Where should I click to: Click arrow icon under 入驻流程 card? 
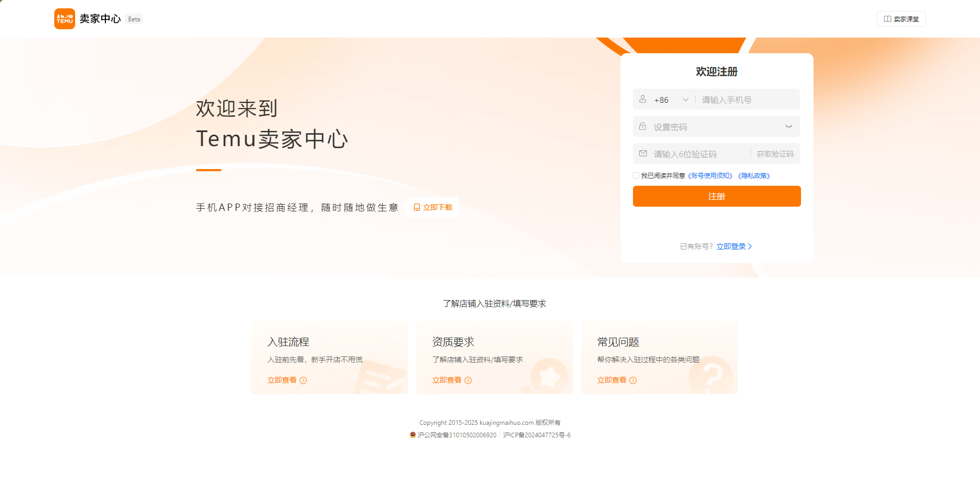coord(303,380)
